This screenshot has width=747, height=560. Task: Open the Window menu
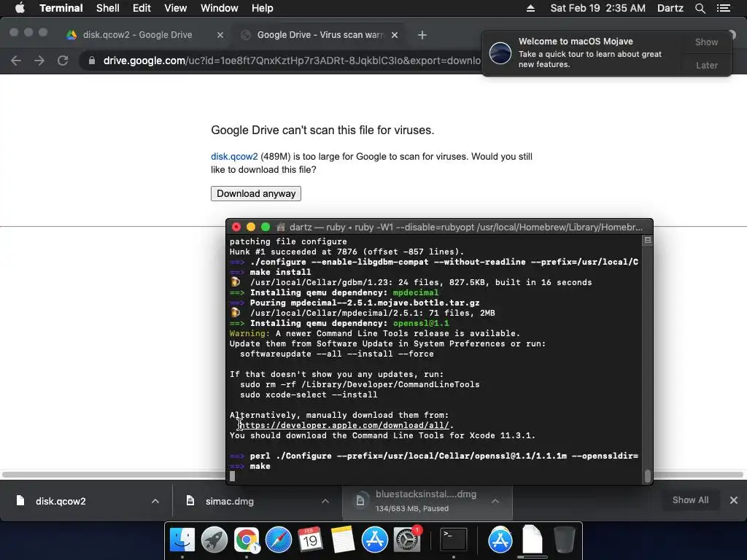click(x=219, y=8)
